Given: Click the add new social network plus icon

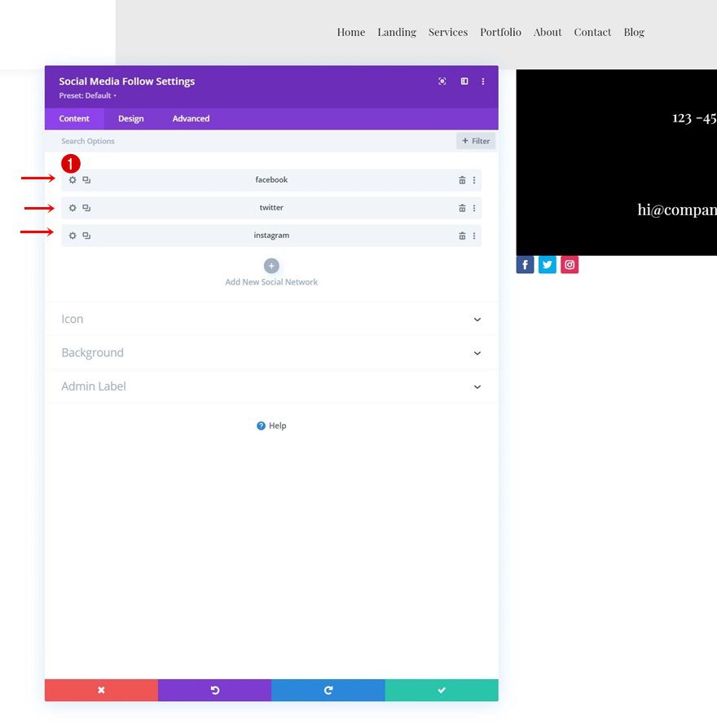Looking at the screenshot, I should (271, 266).
